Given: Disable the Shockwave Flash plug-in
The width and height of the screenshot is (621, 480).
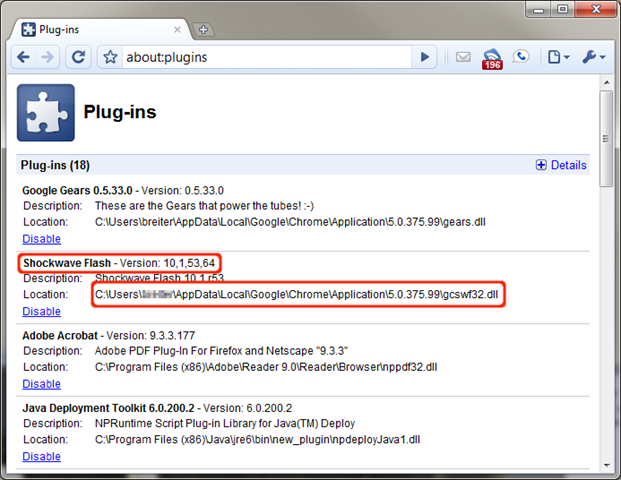Looking at the screenshot, I should point(41,311).
